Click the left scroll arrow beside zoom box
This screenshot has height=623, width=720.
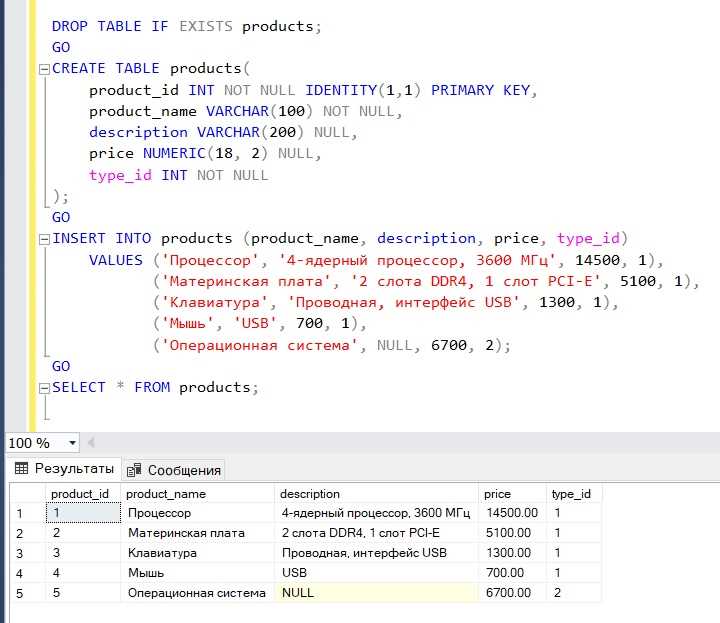point(91,443)
